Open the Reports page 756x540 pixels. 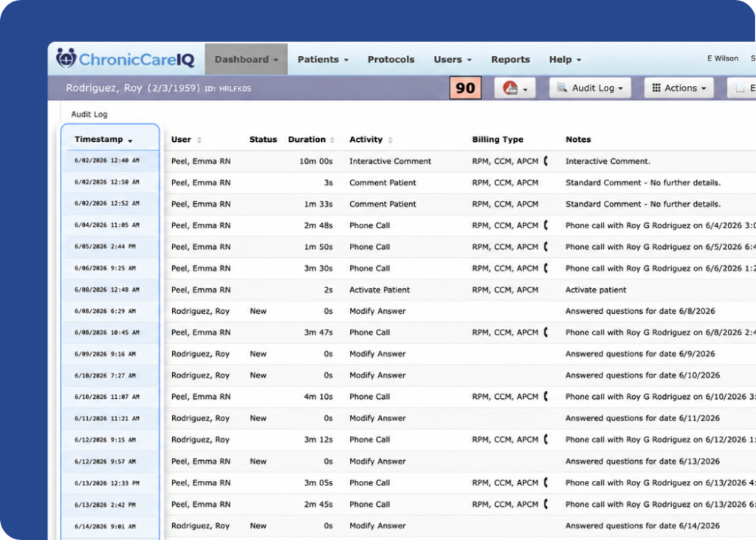(510, 59)
